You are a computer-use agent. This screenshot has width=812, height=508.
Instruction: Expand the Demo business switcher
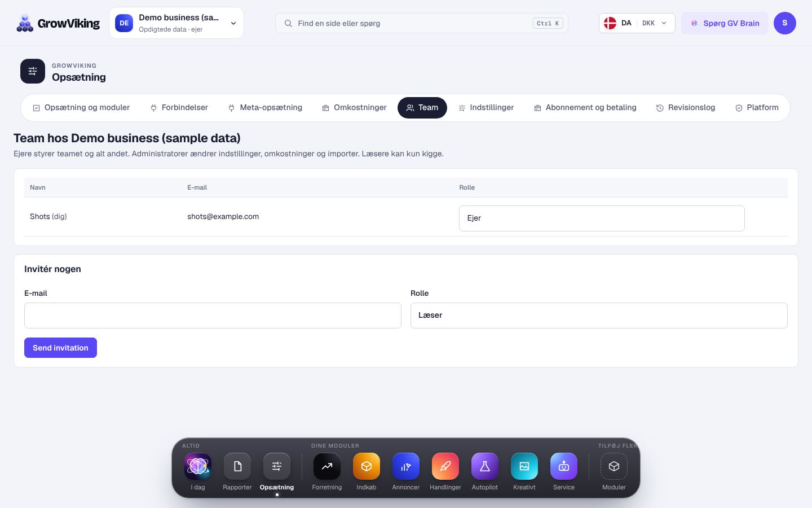pos(176,23)
